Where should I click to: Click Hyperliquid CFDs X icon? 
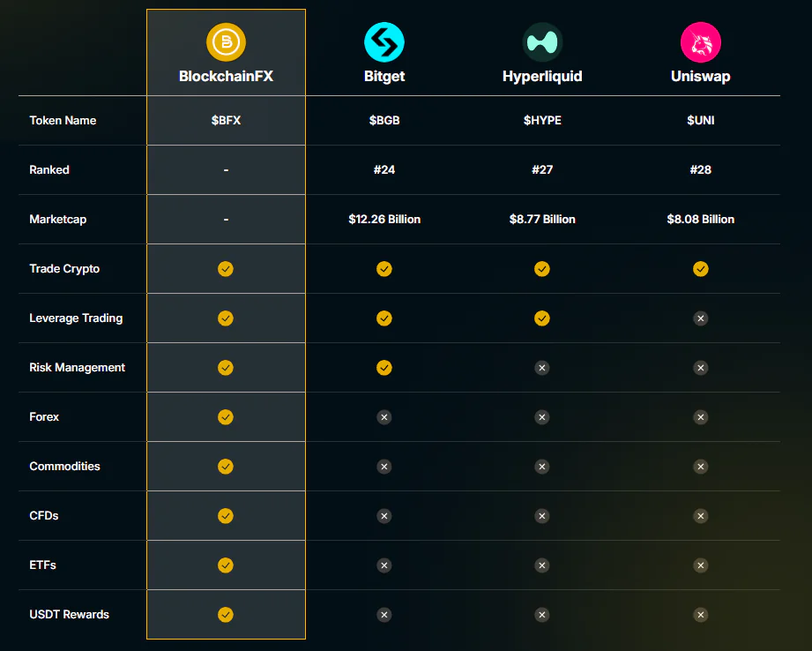point(542,515)
